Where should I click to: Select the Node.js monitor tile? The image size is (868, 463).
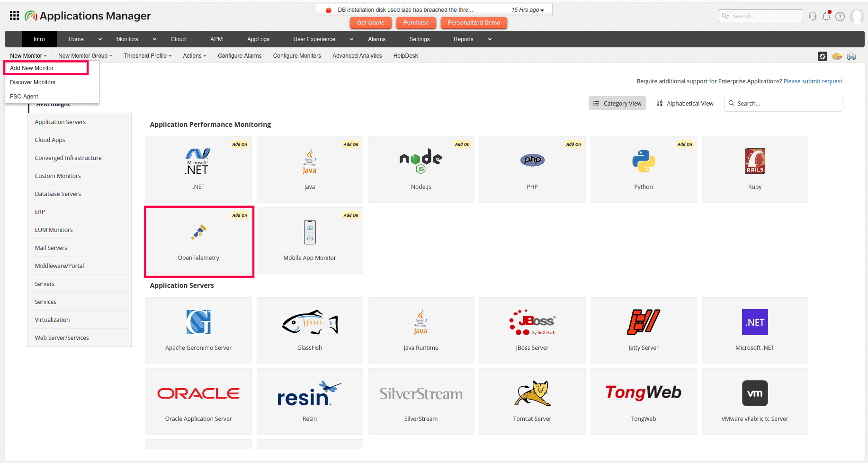[x=421, y=169]
